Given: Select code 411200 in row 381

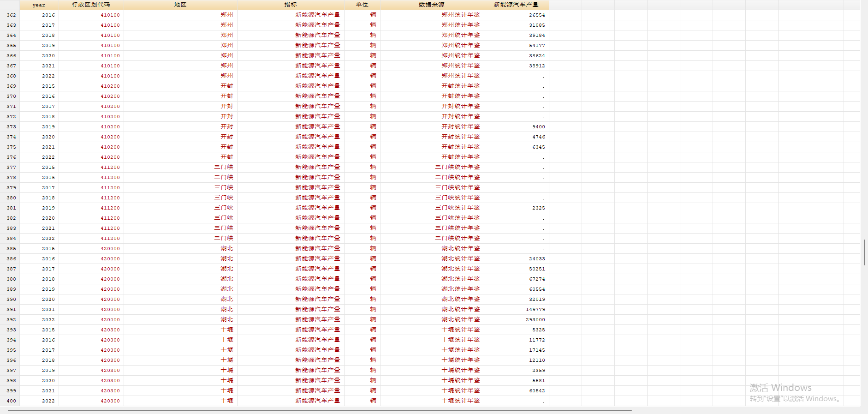Looking at the screenshot, I should click(x=110, y=208).
